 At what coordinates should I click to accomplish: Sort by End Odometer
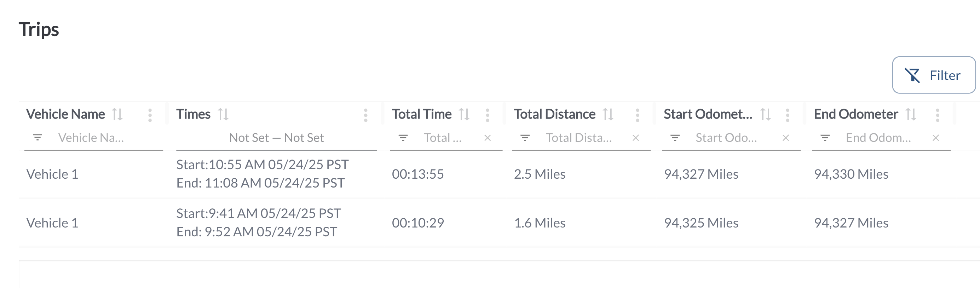(x=911, y=115)
